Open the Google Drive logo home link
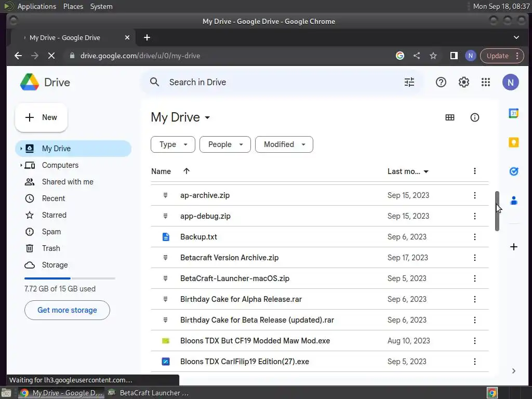532x399 pixels. pos(45,82)
